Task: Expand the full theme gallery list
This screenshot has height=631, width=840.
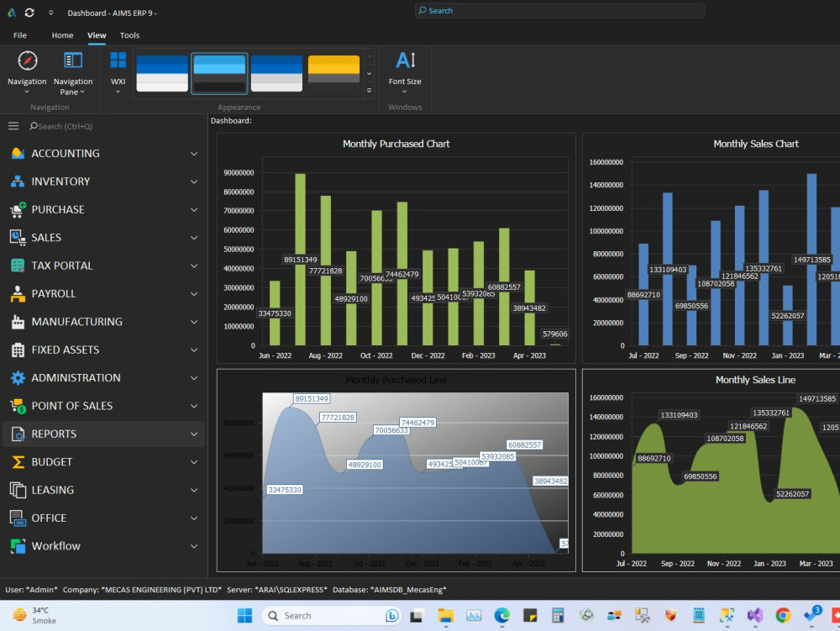Action: pos(369,91)
